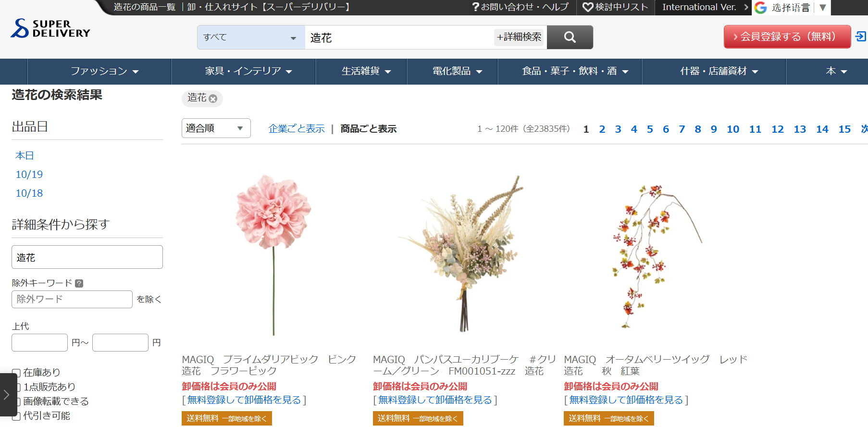
Task: Click the question mark help icon
Action: pyautogui.click(x=475, y=7)
